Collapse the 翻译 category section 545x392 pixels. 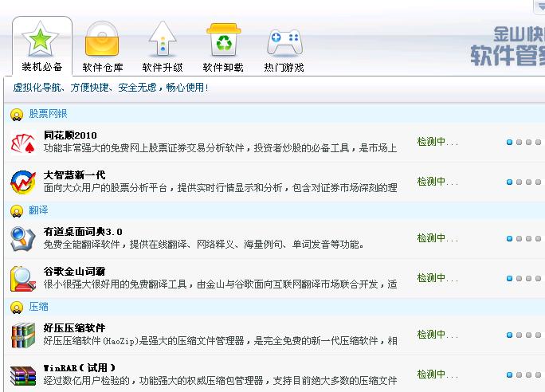click(x=16, y=211)
